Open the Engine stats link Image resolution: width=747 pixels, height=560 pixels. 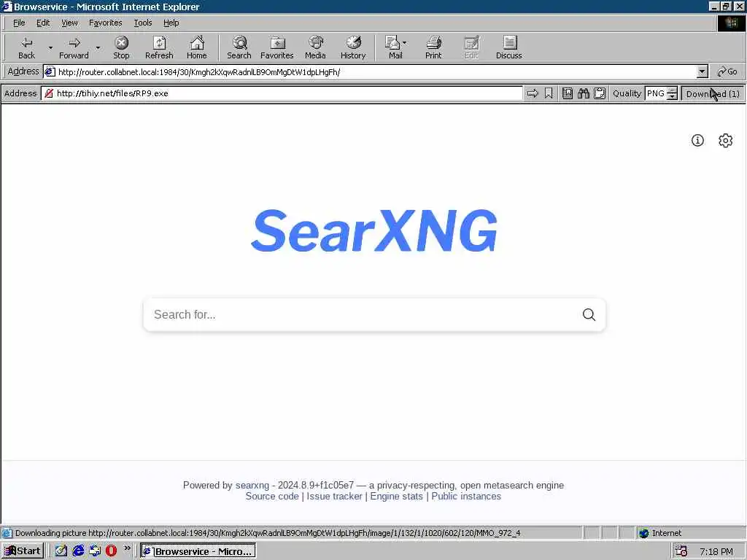point(396,496)
